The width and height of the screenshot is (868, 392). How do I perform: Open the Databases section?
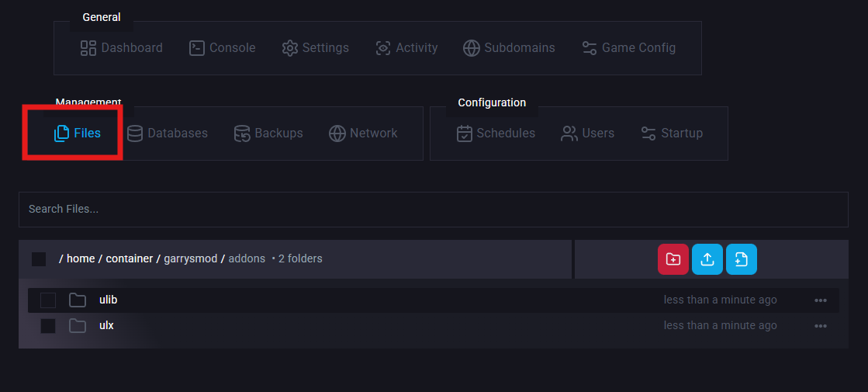168,134
